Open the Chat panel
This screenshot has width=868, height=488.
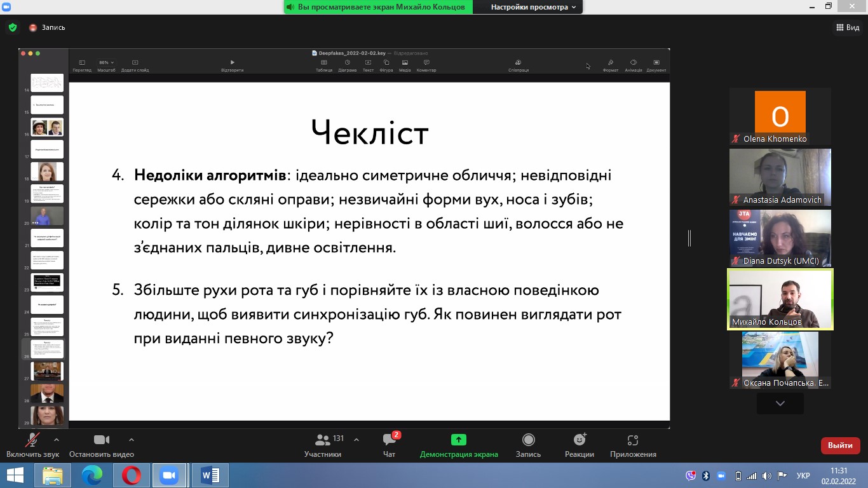tap(390, 445)
